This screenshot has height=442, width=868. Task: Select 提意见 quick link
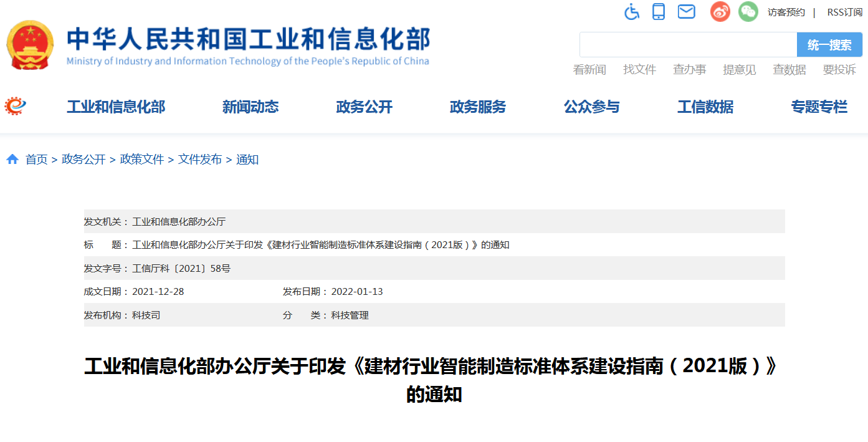coord(740,70)
